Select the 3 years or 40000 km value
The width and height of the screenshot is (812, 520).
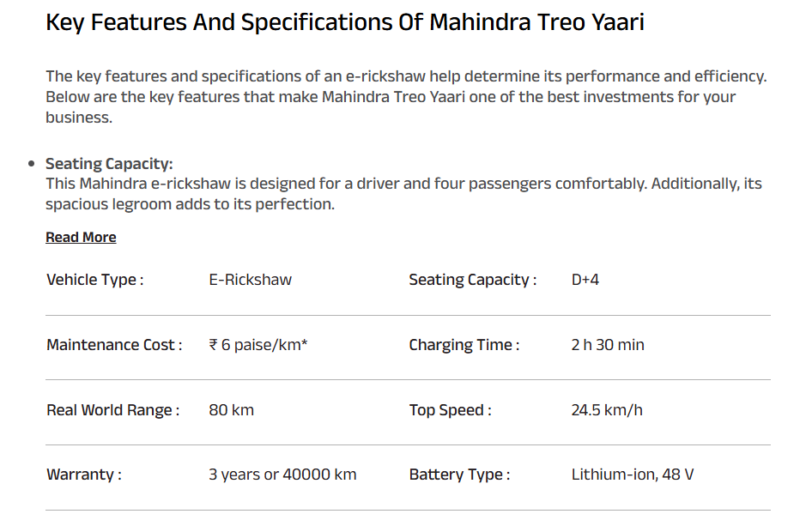282,475
